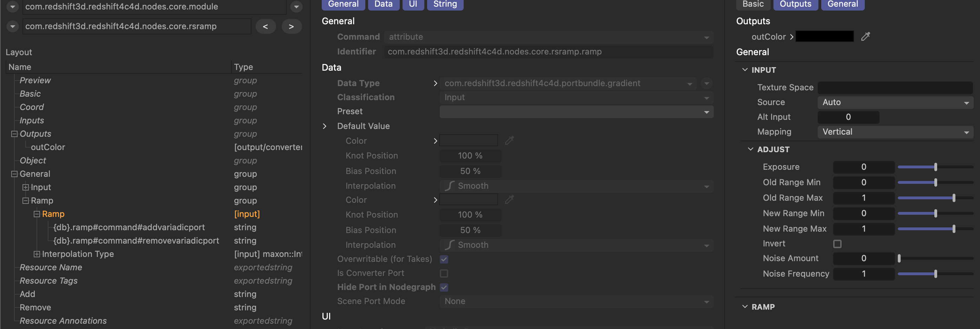Click round arrow button beside Data Type
The height and width of the screenshot is (329, 980).
click(x=706, y=83)
